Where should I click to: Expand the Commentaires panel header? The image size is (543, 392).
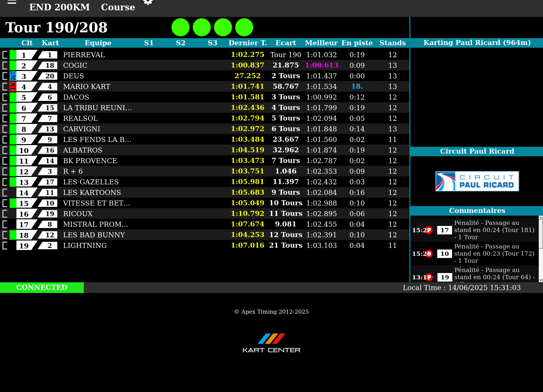(x=477, y=211)
